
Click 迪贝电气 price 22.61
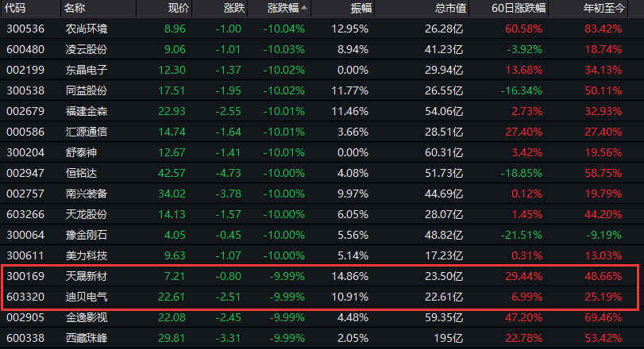(x=172, y=297)
